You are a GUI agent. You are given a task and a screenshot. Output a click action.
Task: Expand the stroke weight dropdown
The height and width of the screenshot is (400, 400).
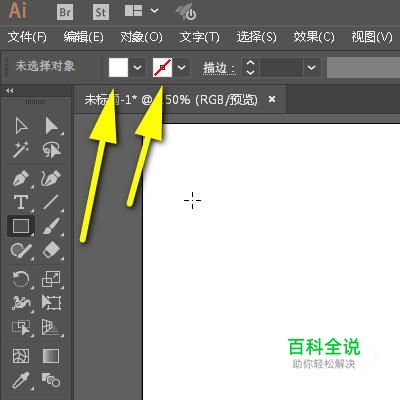[312, 67]
